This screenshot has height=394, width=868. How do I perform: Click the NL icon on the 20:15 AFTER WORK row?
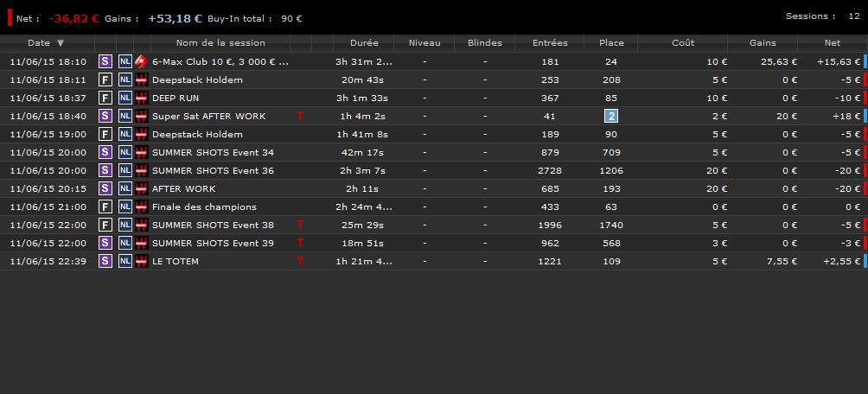tap(125, 188)
